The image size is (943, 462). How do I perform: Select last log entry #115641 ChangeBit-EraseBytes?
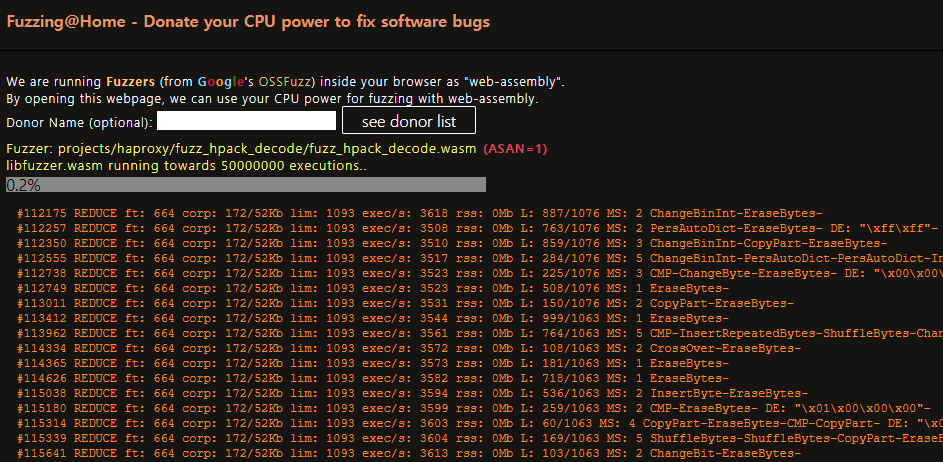(x=408, y=453)
